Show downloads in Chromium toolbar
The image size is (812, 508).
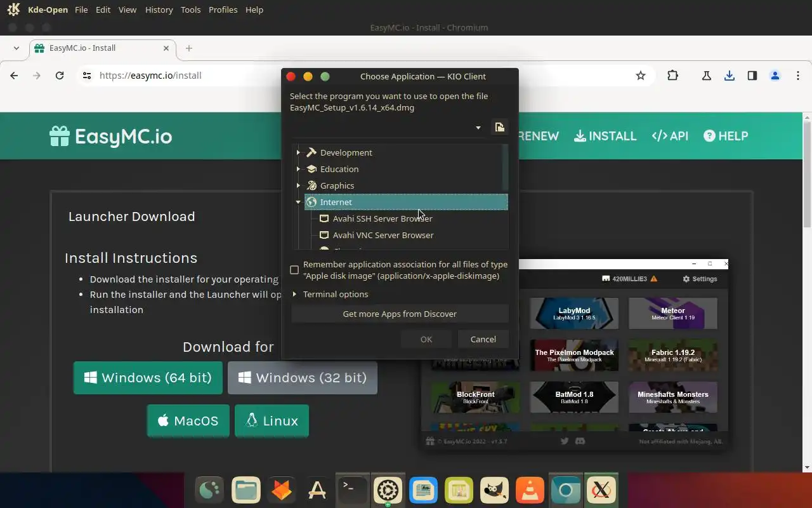pos(730,76)
